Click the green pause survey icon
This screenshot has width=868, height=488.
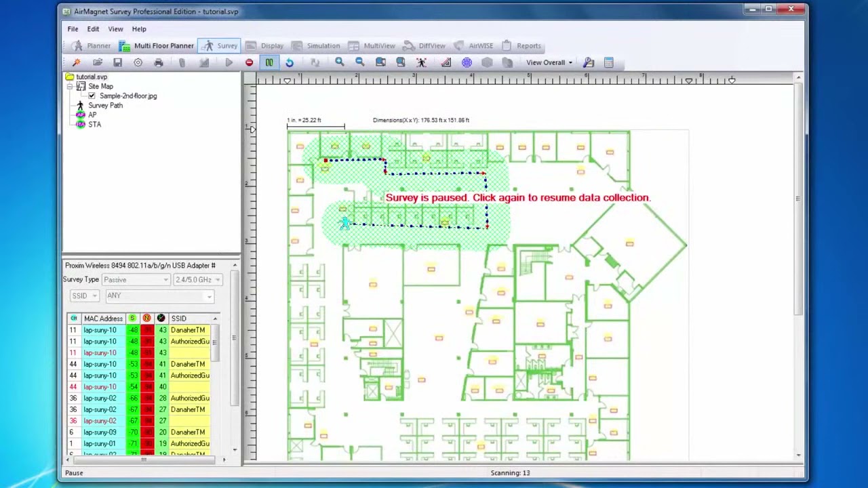pyautogui.click(x=269, y=62)
